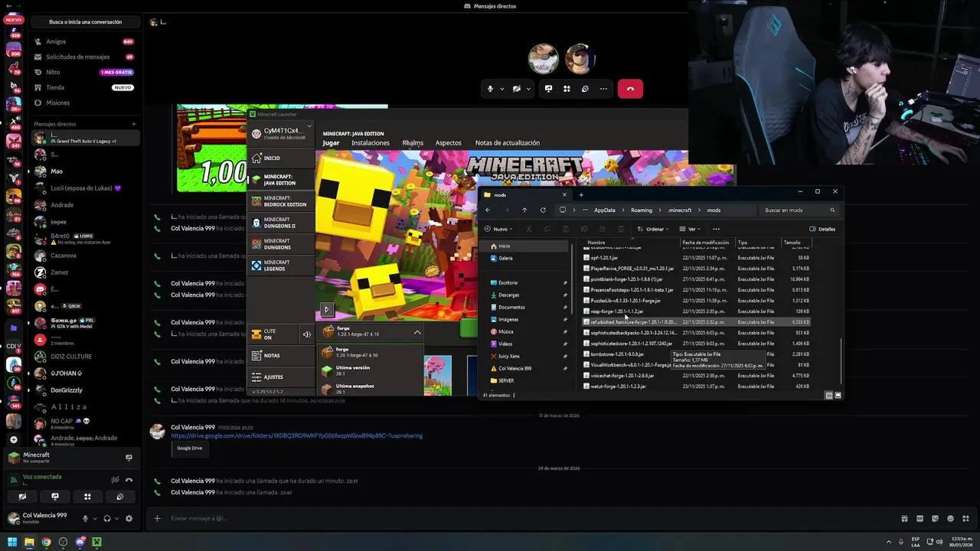Screen dimensions: 980x551
Task: Switch to Instalaciones tab in Minecraft Launcher
Action: [371, 142]
